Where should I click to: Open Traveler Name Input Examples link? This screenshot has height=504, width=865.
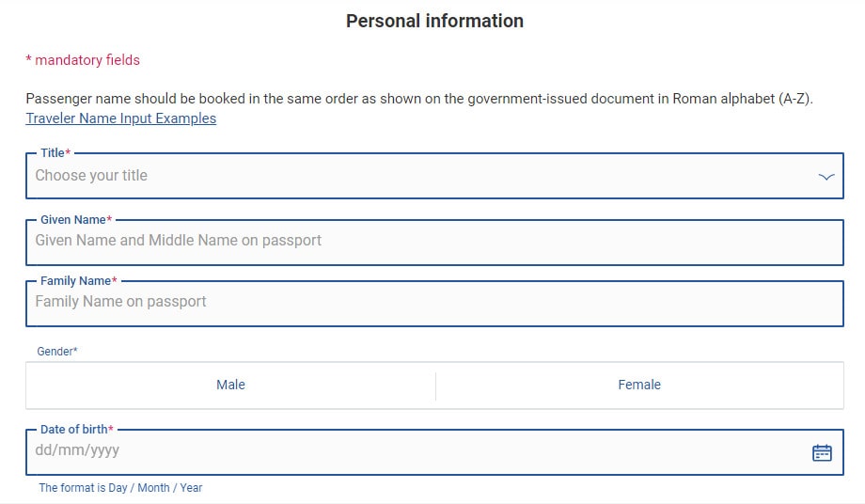[x=121, y=118]
